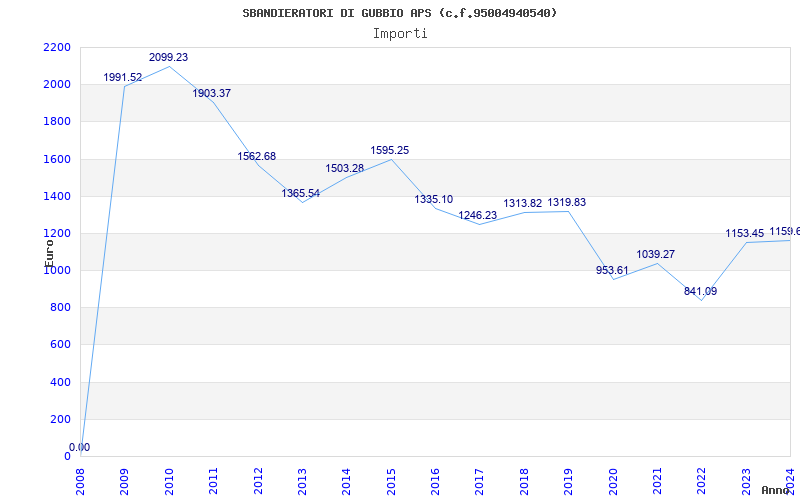Screen dimensions: 800x500
Task: Select the 2023 x-axis year label
Action: point(746,481)
